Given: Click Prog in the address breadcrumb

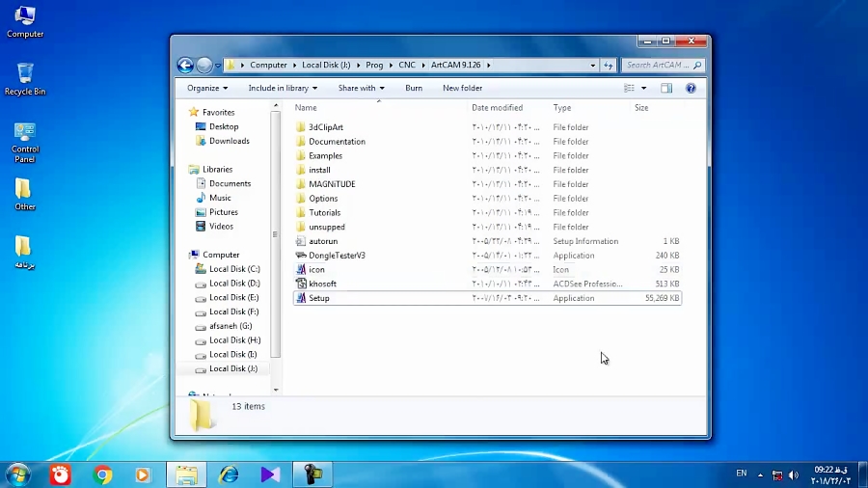Looking at the screenshot, I should pos(374,66).
